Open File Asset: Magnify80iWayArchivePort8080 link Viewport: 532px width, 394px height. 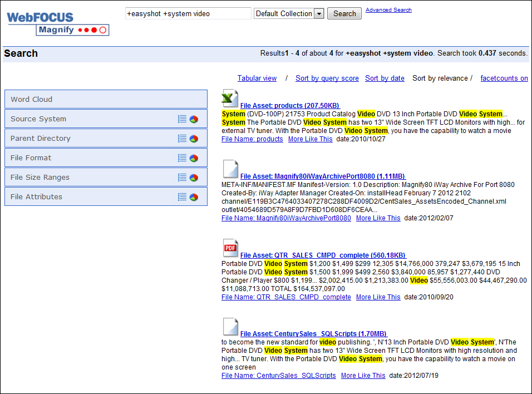(x=323, y=176)
